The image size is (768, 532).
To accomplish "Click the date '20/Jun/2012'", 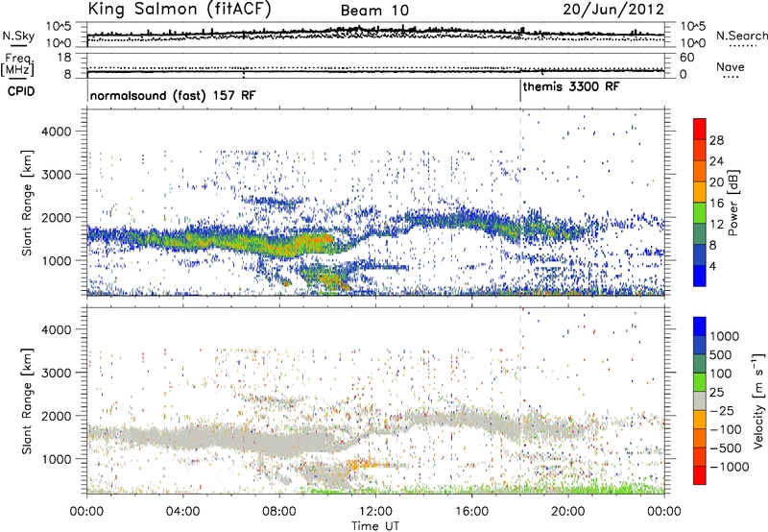I will (613, 9).
